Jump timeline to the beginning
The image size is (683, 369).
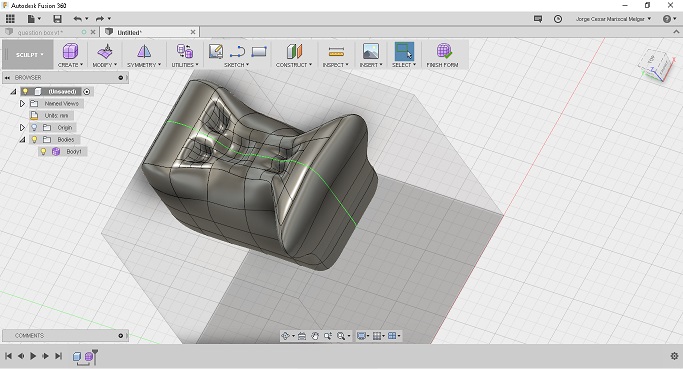pyautogui.click(x=8, y=356)
